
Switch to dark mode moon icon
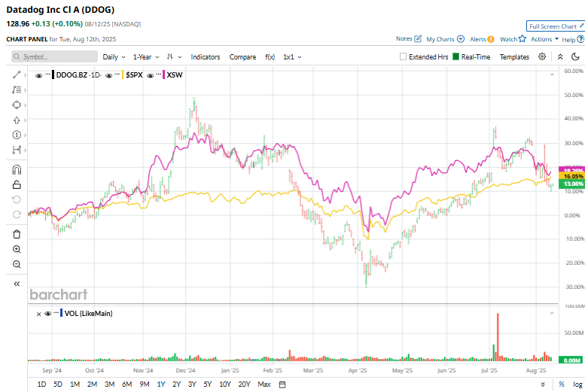pyautogui.click(x=575, y=56)
